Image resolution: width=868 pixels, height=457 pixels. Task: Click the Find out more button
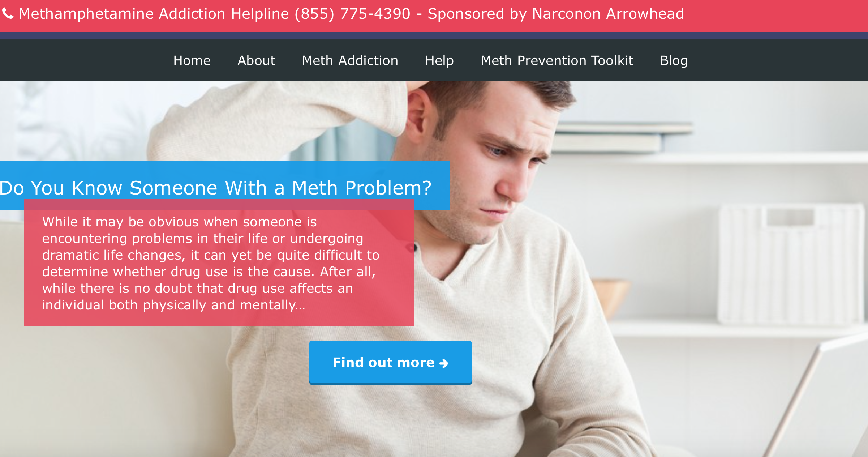point(390,362)
